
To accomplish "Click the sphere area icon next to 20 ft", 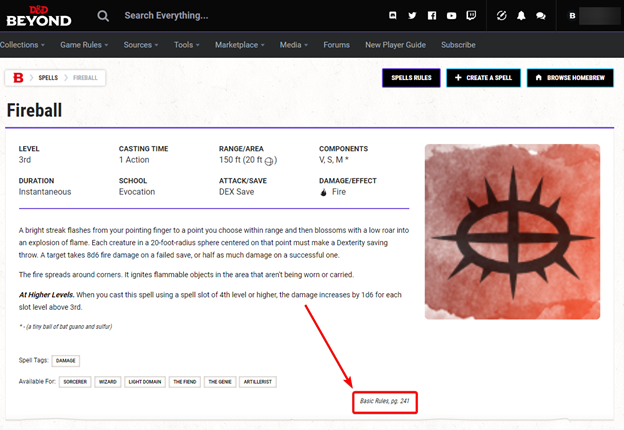I will click(x=269, y=161).
